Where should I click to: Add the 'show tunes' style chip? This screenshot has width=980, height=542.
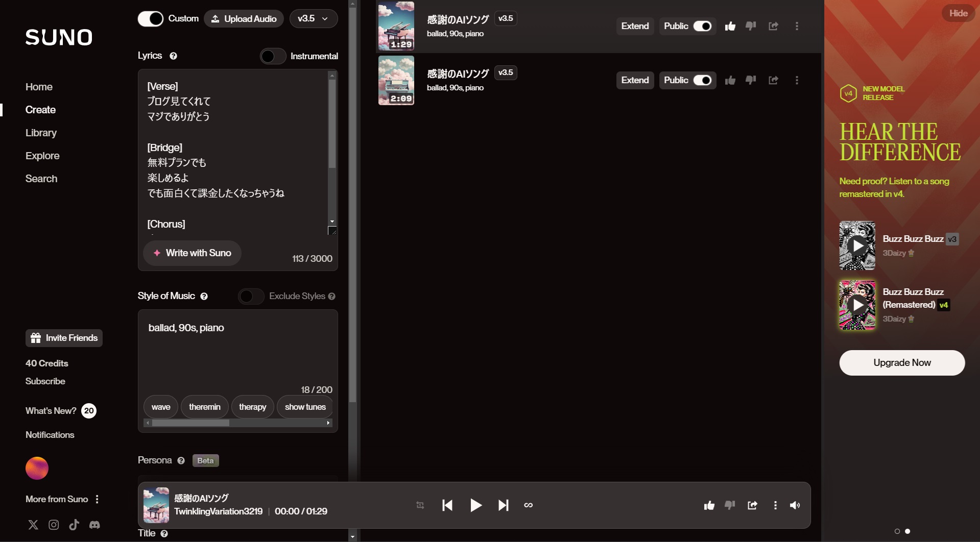coord(305,407)
